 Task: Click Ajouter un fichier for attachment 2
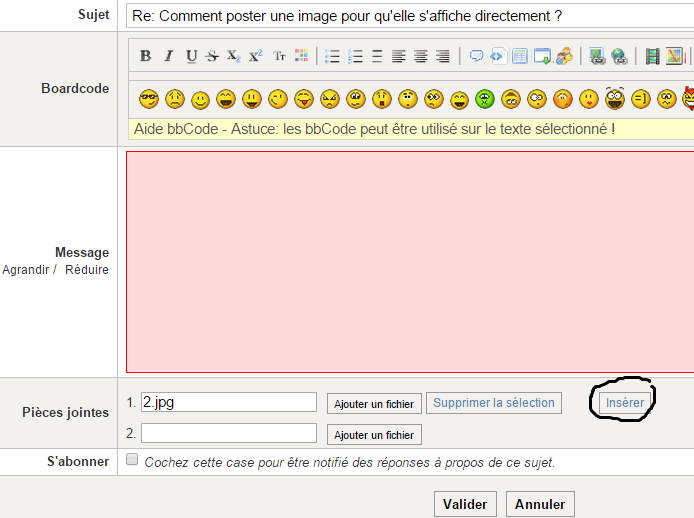[374, 434]
